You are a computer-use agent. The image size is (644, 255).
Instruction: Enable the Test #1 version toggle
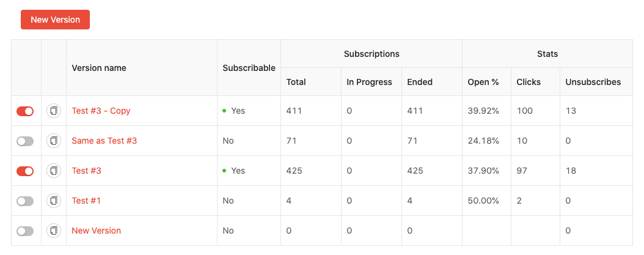point(25,201)
